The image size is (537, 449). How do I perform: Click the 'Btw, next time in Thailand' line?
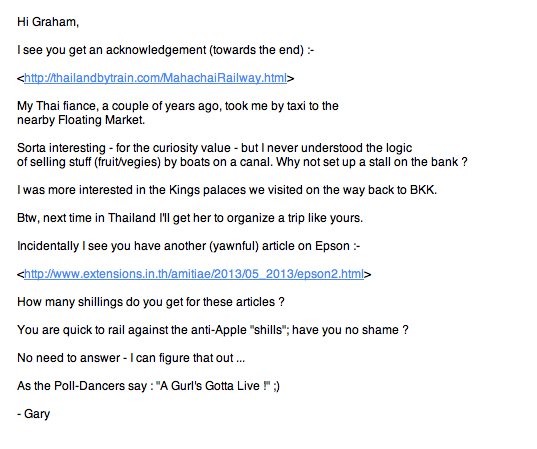click(190, 218)
